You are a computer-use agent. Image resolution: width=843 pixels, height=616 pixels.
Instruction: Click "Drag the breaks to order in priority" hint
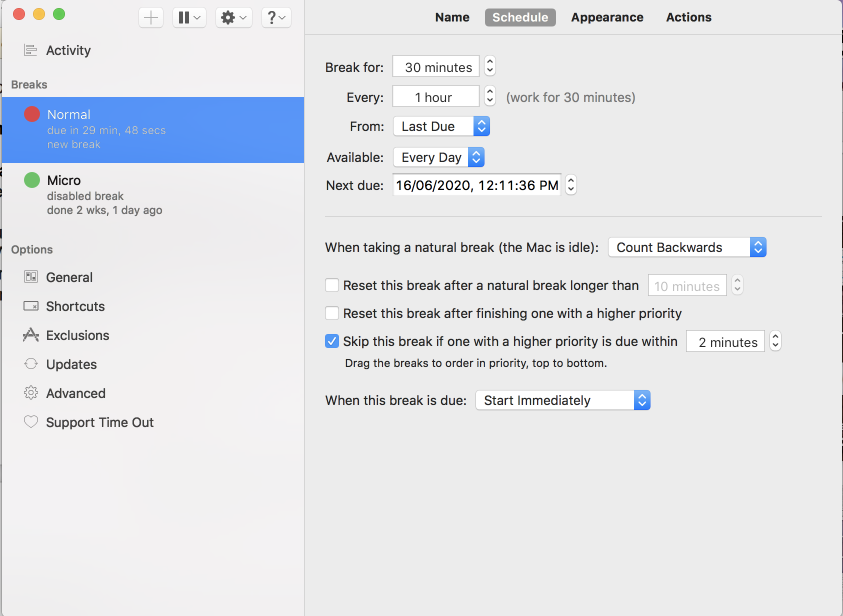click(x=475, y=363)
